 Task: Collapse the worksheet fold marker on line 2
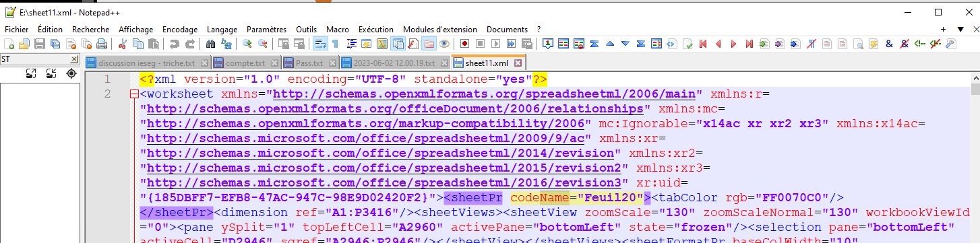click(x=134, y=94)
